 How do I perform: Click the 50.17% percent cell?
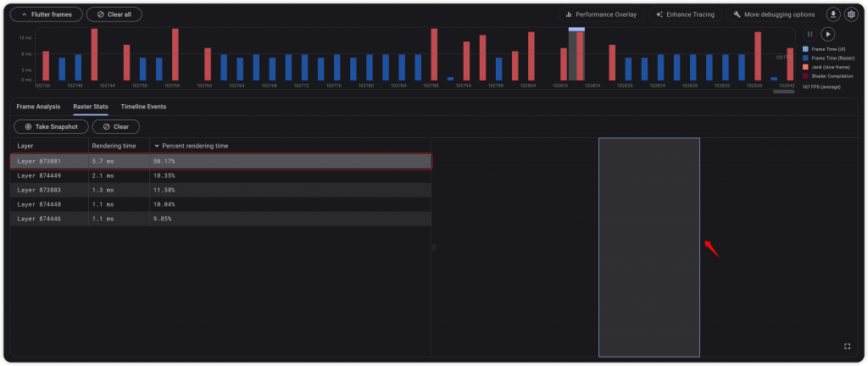pyautogui.click(x=164, y=162)
